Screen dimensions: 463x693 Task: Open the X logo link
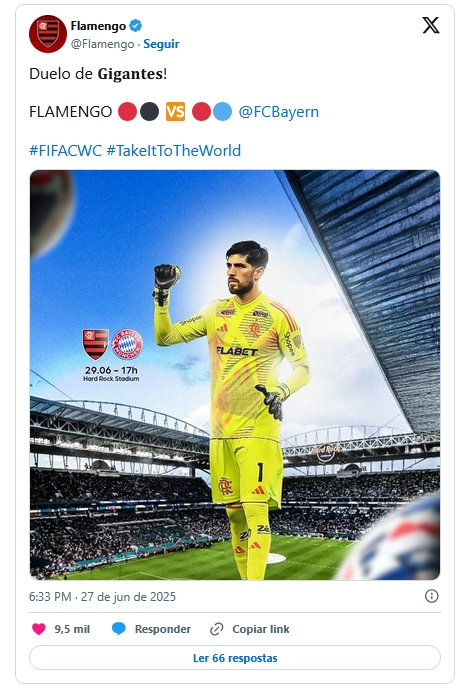[x=431, y=25]
